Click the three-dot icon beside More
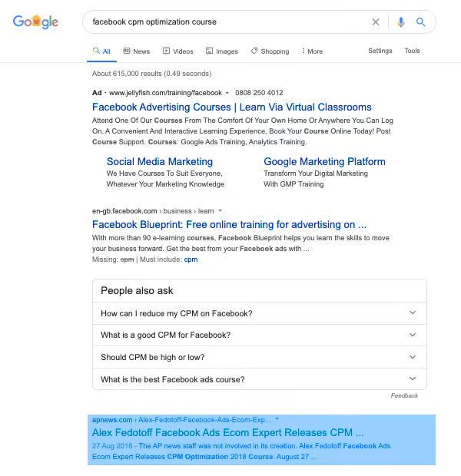The image size is (461, 476). tap(303, 51)
